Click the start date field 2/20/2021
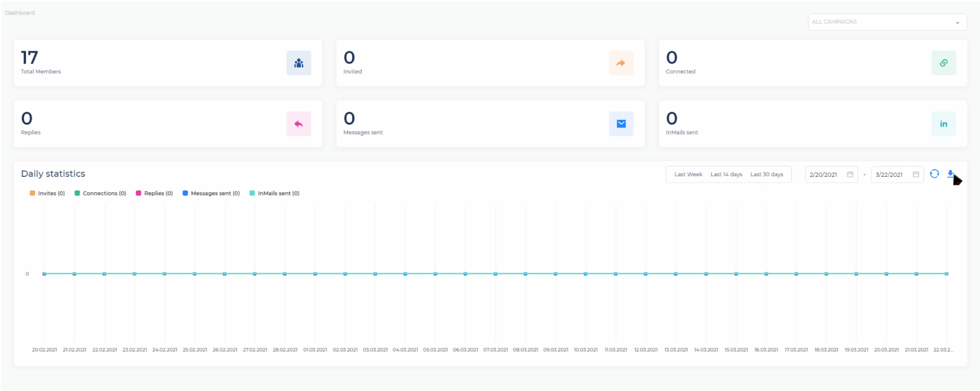 [x=831, y=174]
